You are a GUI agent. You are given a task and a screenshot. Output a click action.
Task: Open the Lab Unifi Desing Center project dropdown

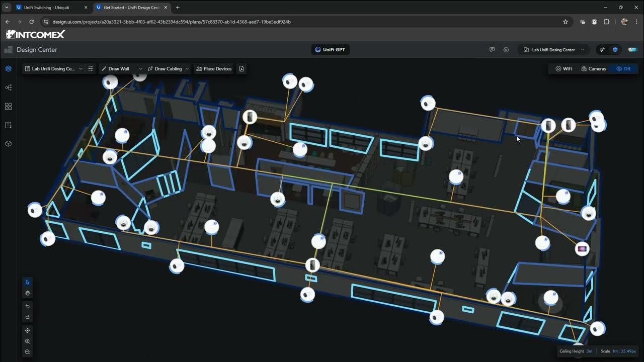tap(554, 50)
